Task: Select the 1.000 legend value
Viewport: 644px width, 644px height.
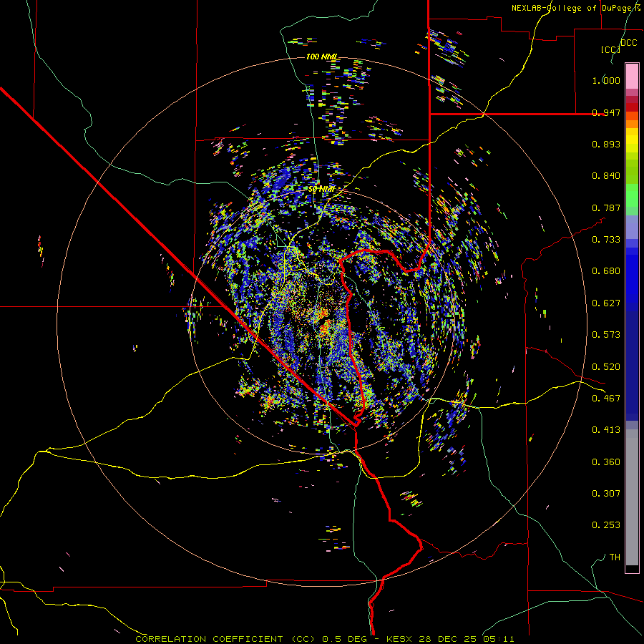Action: 606,80
